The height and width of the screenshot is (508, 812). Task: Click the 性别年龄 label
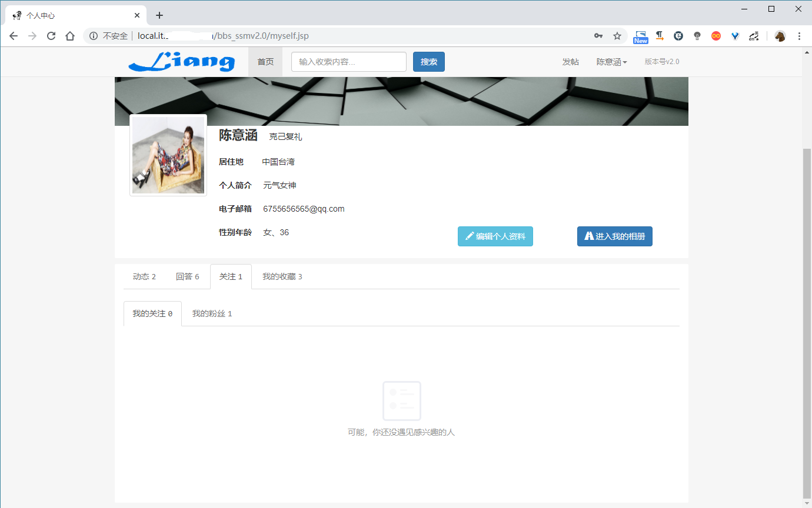235,232
